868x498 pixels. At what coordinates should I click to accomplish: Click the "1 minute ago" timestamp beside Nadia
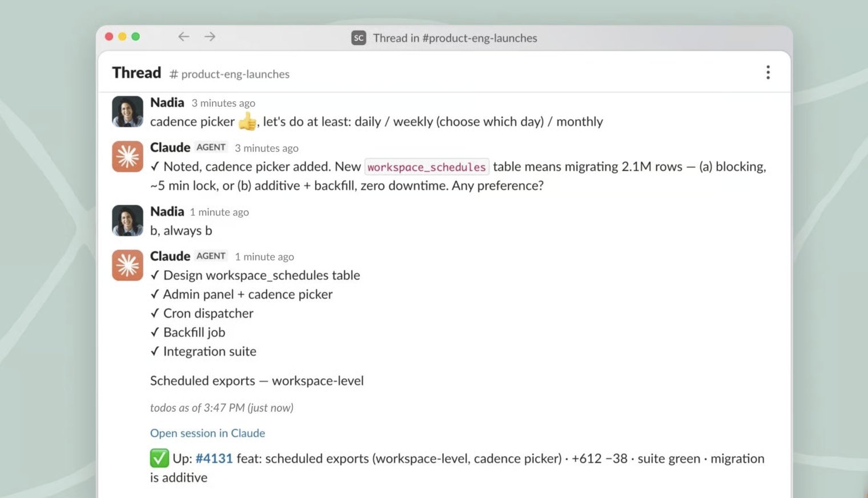click(x=219, y=212)
